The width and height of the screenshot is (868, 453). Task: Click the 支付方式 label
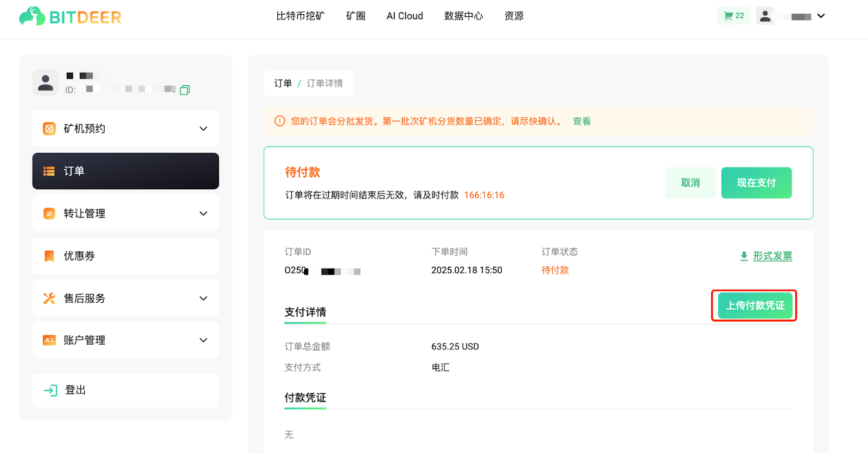coord(303,368)
